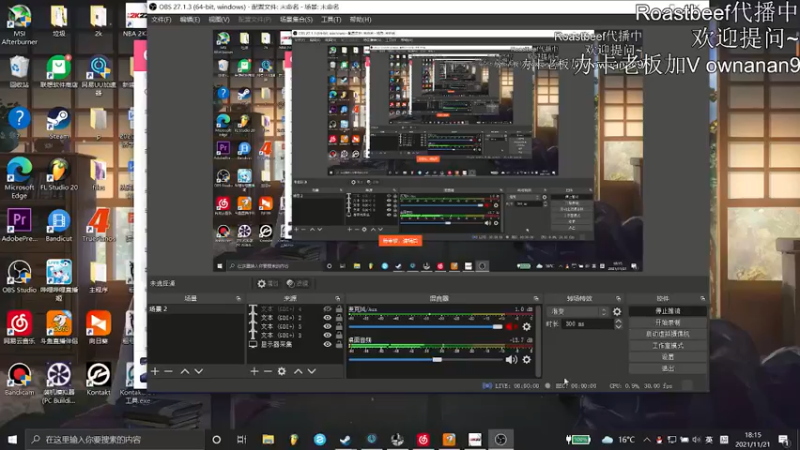This screenshot has width=800, height=450.
Task: Add a new scene with the plus icon
Action: 155,371
